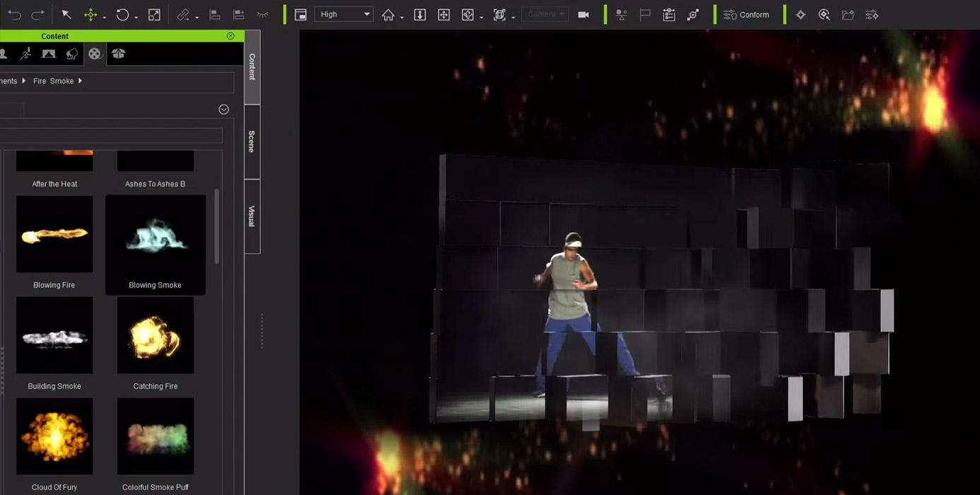Expand the Home view dropdown arrow

coord(402,16)
